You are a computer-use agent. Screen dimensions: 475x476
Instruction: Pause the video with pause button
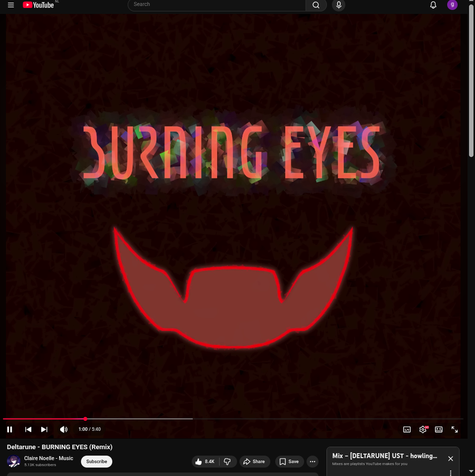point(9,429)
